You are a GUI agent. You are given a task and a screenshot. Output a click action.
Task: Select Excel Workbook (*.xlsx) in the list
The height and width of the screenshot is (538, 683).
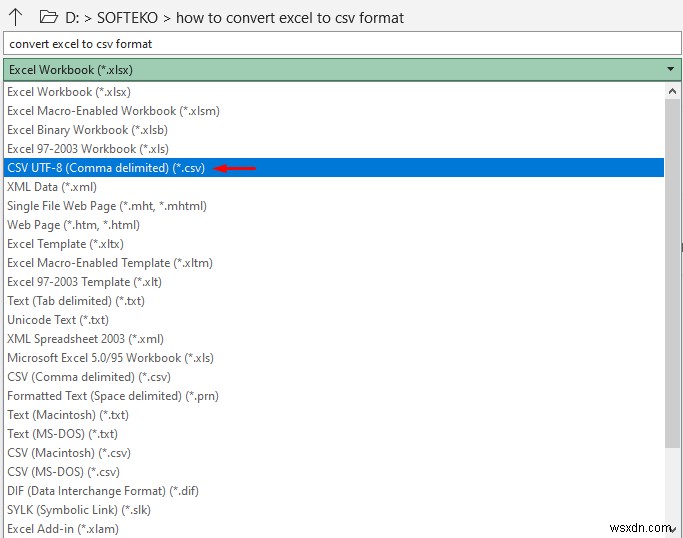[x=334, y=92]
